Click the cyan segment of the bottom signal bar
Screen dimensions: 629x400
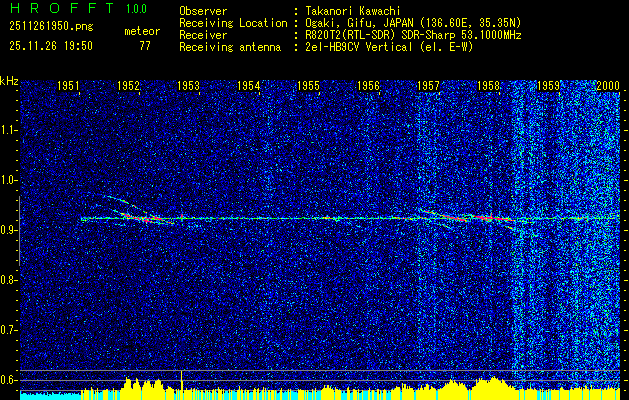50,396
